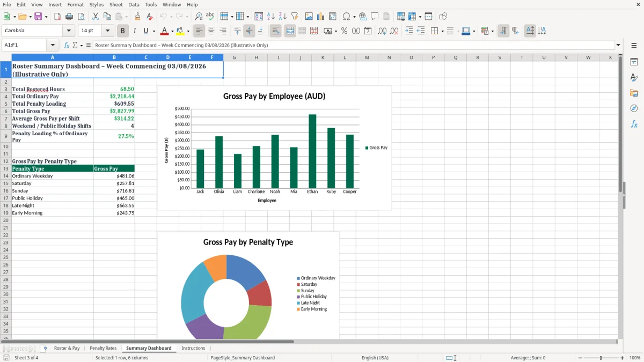The height and width of the screenshot is (362, 644).
Task: Click the English (USA) language status field
Action: 375,358
